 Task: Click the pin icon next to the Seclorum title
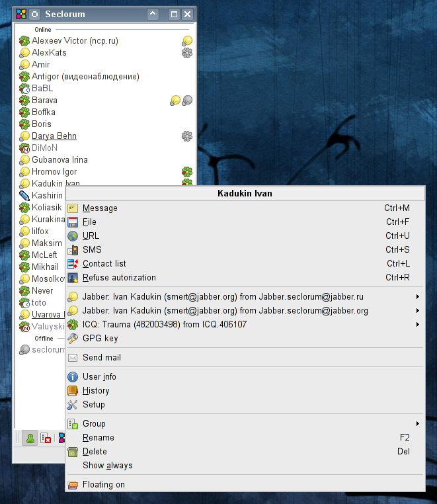click(x=34, y=14)
